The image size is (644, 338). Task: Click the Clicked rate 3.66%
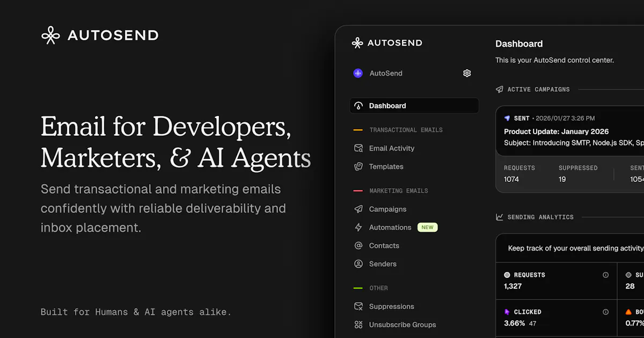click(x=515, y=324)
